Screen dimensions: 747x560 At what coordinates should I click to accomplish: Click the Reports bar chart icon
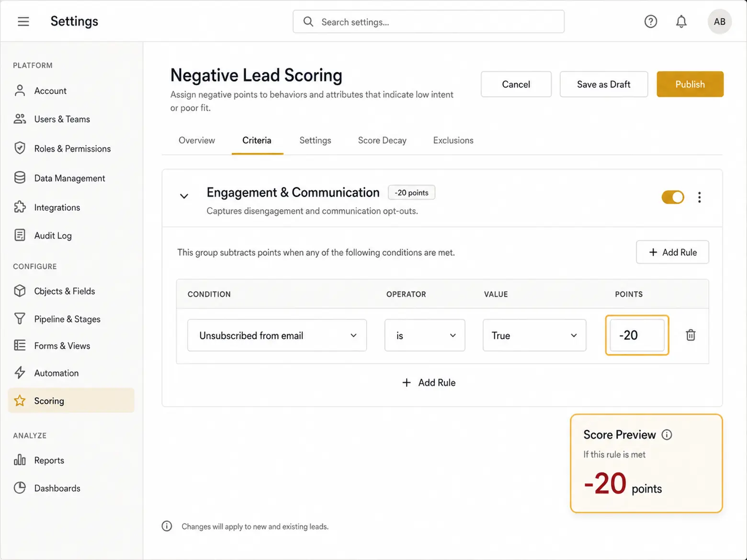tap(20, 459)
